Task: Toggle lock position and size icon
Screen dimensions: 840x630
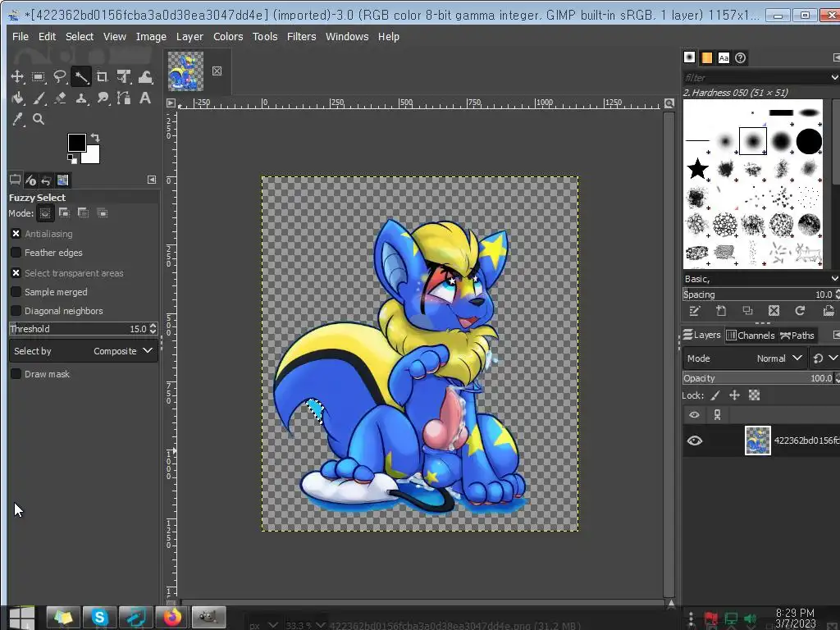Action: point(734,395)
